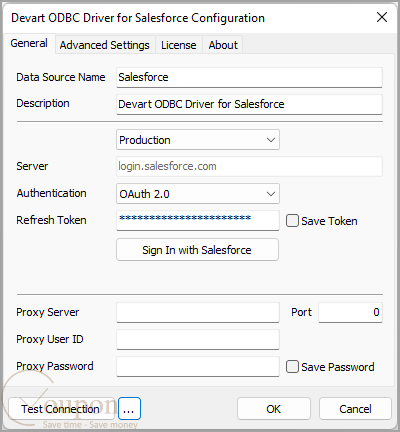The height and width of the screenshot is (432, 400).
Task: Open the About tab
Action: pyautogui.click(x=223, y=45)
